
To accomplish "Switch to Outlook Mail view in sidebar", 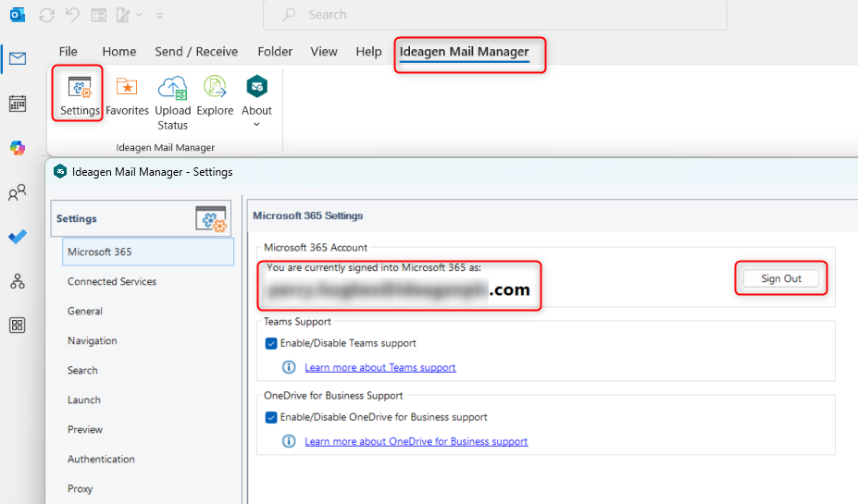I will [18, 58].
